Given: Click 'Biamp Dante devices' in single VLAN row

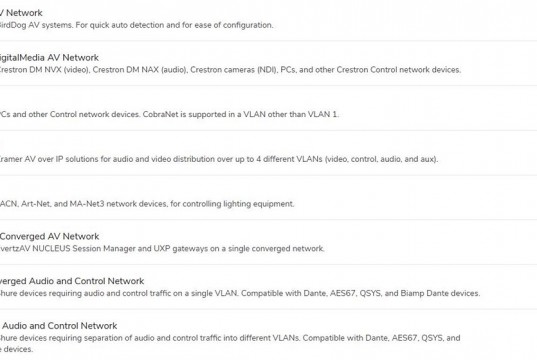Looking at the screenshot, I should click(440, 294).
